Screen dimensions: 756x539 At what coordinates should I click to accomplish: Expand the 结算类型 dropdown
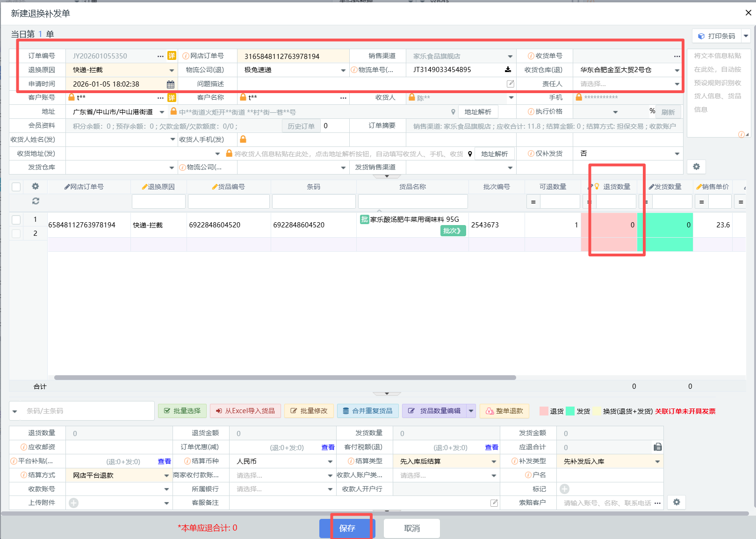(494, 461)
